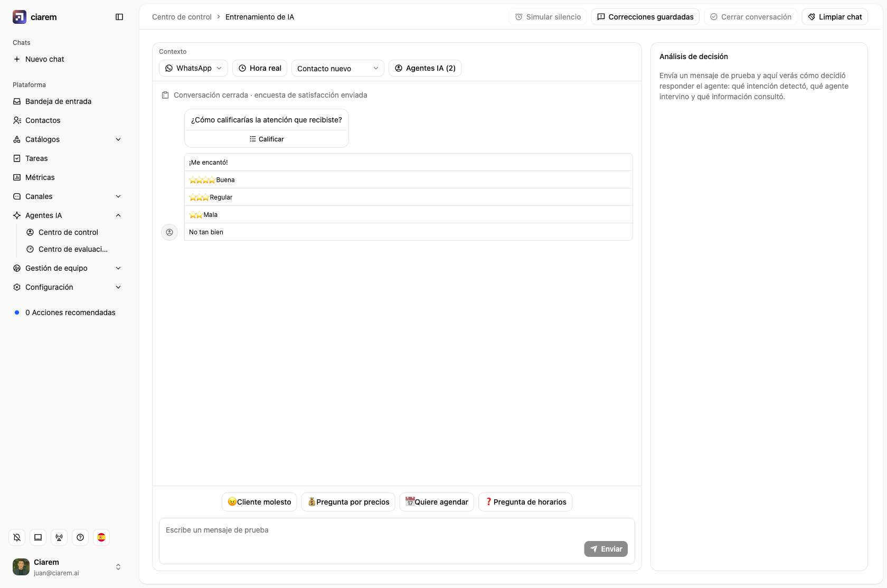
Task: Open help with the question mark icon
Action: click(x=80, y=537)
